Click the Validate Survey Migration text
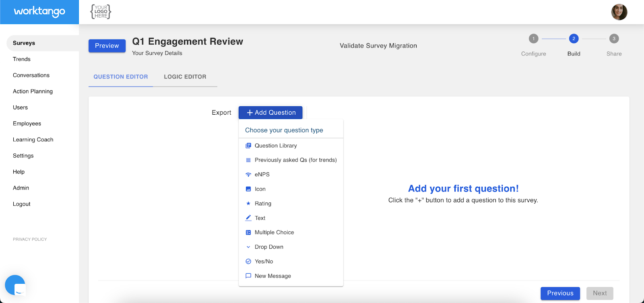The image size is (644, 303). coord(378,46)
